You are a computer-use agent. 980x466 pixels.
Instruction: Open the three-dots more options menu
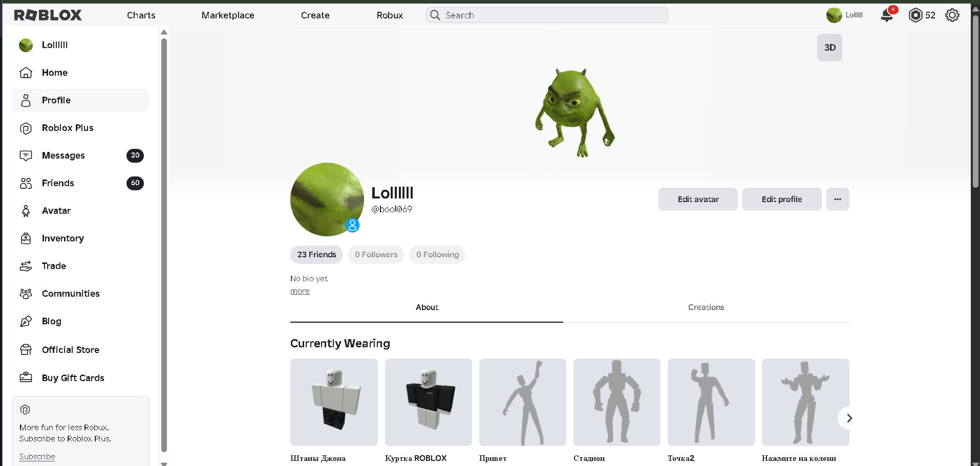coord(838,199)
